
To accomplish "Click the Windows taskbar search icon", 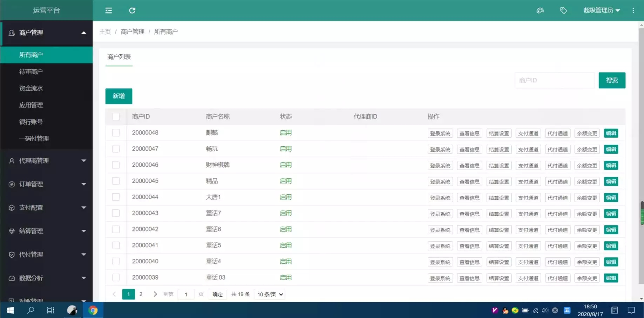I will (31, 310).
